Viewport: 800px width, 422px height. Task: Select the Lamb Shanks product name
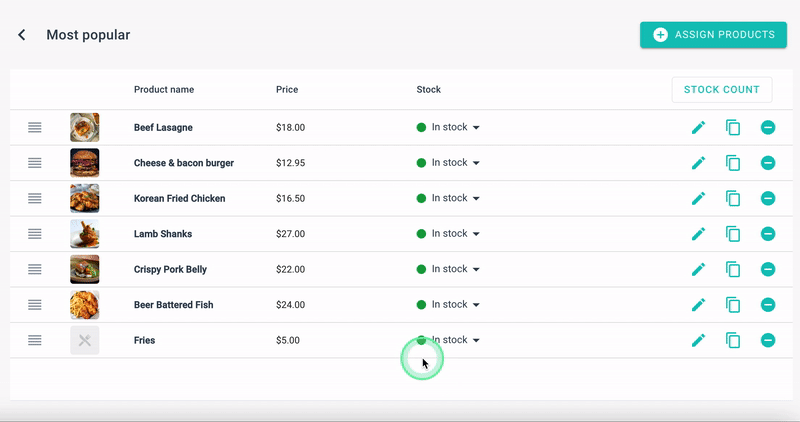pos(163,234)
